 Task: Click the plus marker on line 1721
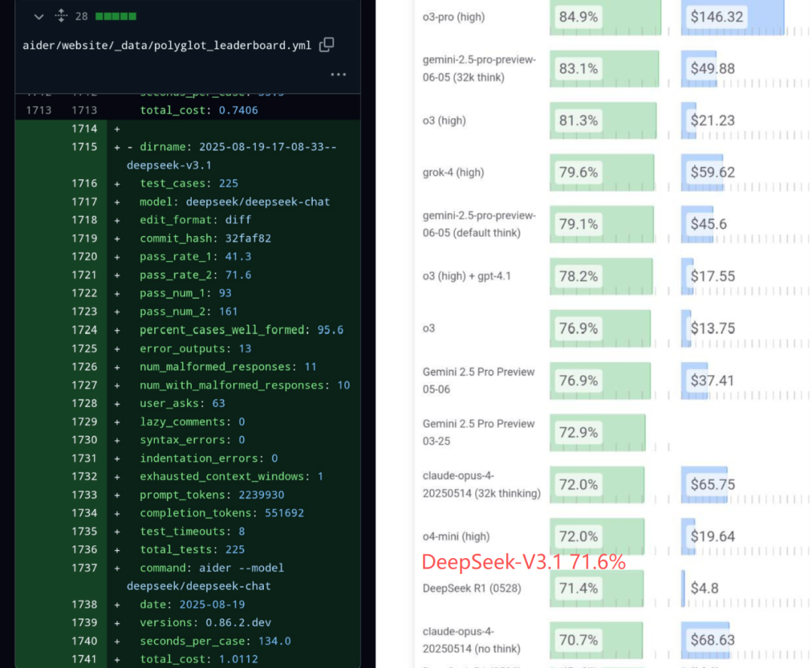[x=117, y=275]
